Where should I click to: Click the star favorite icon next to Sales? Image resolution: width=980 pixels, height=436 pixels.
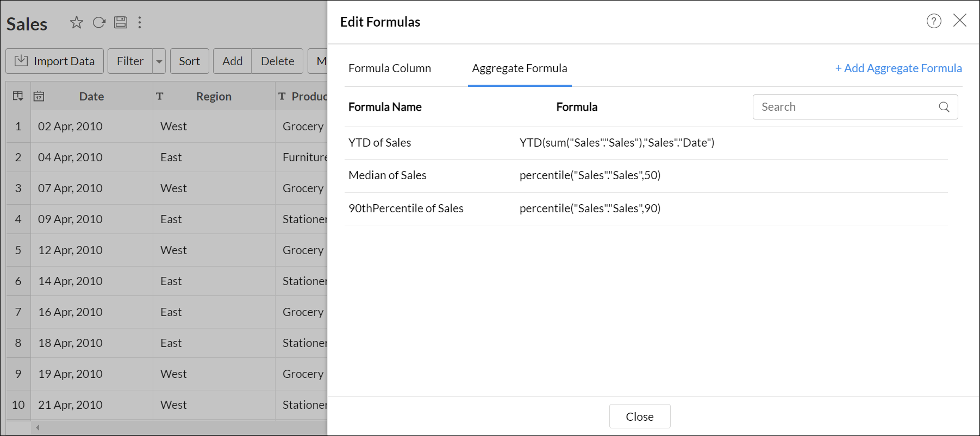77,22
